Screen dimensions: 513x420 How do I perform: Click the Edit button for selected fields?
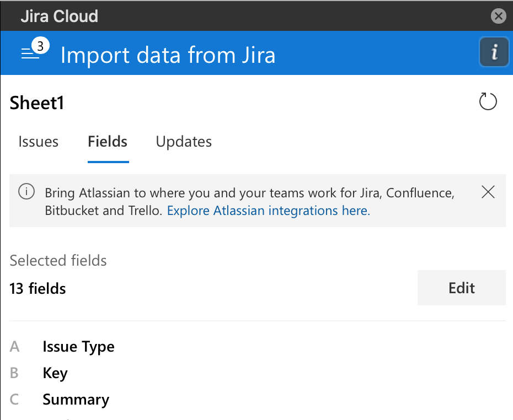(x=461, y=288)
